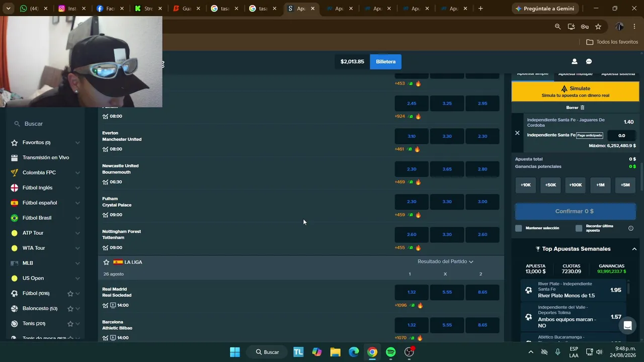Click the bet amount input field showing 0.0

click(622, 135)
